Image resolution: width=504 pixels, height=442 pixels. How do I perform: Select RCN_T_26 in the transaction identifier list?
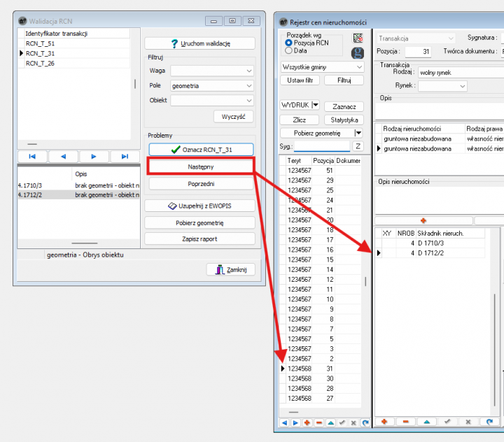78,63
